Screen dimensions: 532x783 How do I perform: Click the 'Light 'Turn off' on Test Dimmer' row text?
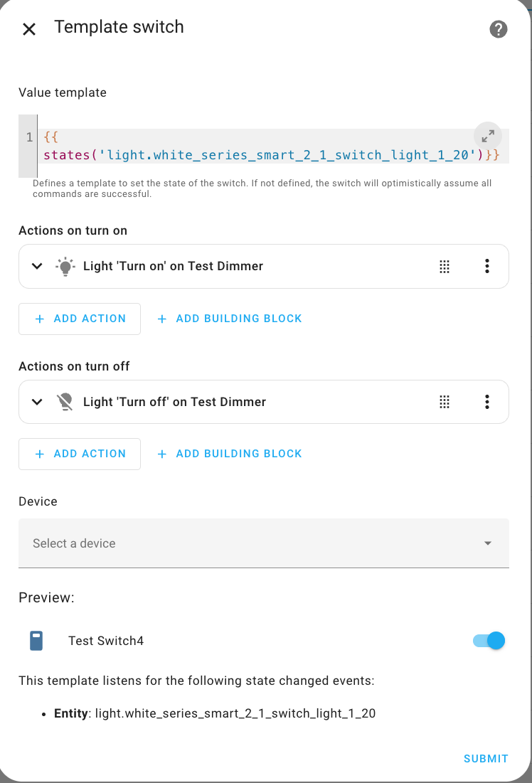[174, 402]
